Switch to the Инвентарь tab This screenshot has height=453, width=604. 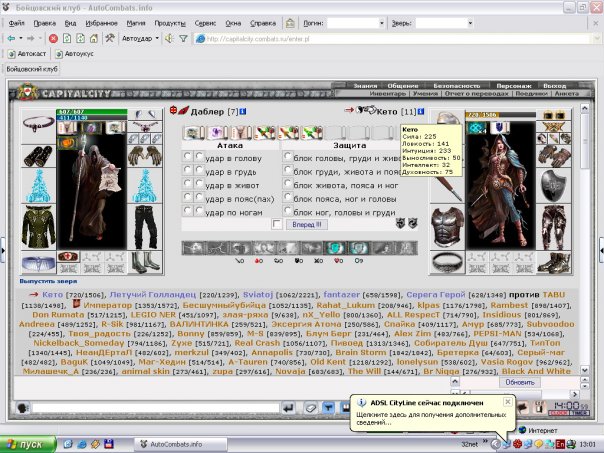click(388, 94)
